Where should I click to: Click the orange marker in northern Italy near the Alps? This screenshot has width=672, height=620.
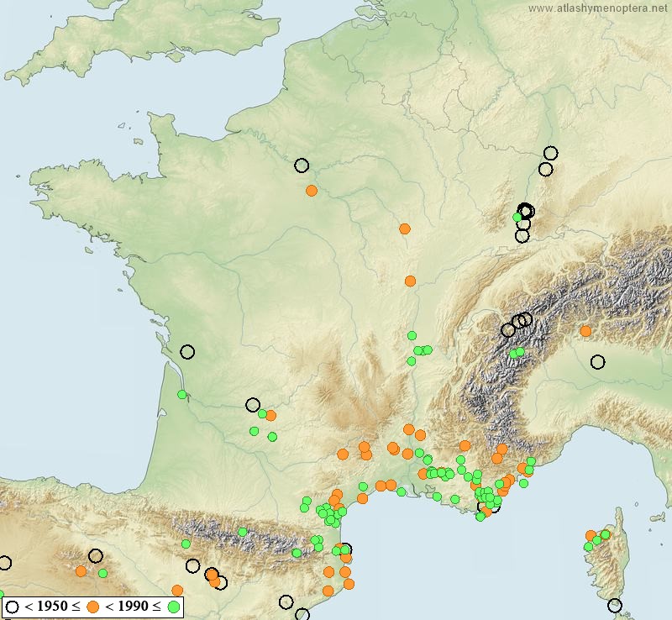pyautogui.click(x=585, y=331)
